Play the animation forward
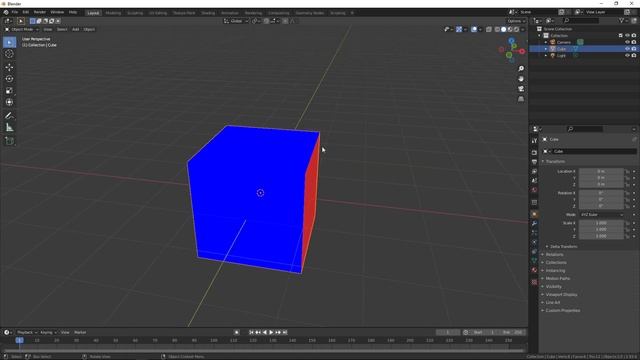This screenshot has height=360, width=640. pos(271,333)
